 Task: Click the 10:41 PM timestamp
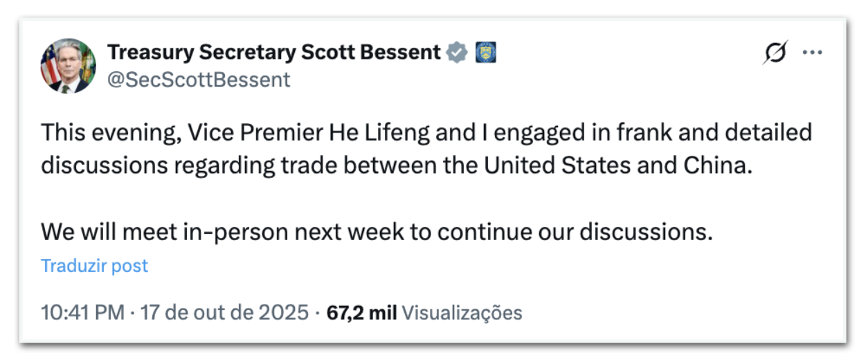pos(82,313)
